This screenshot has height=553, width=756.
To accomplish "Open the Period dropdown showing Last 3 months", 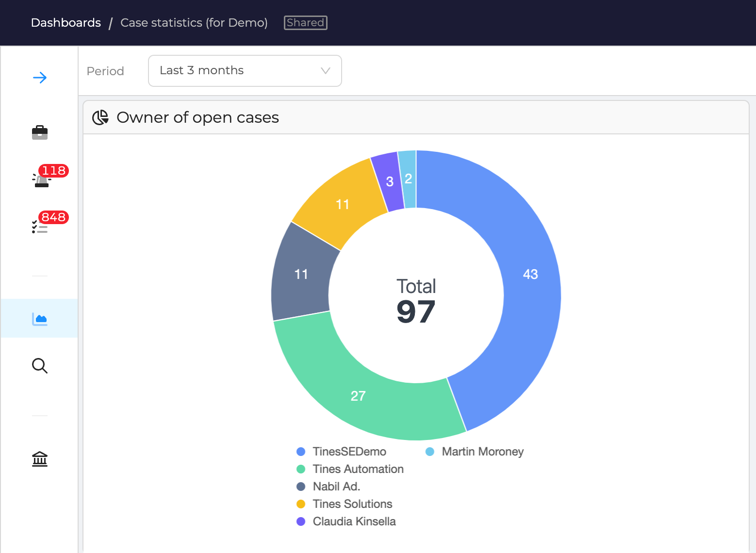I will (x=245, y=71).
